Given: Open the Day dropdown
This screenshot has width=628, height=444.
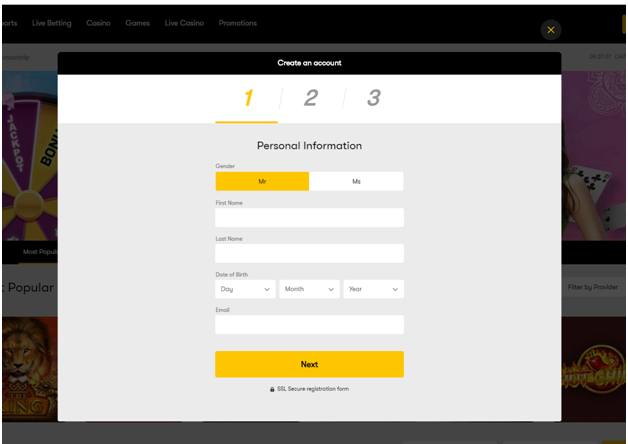Looking at the screenshot, I should coord(245,289).
